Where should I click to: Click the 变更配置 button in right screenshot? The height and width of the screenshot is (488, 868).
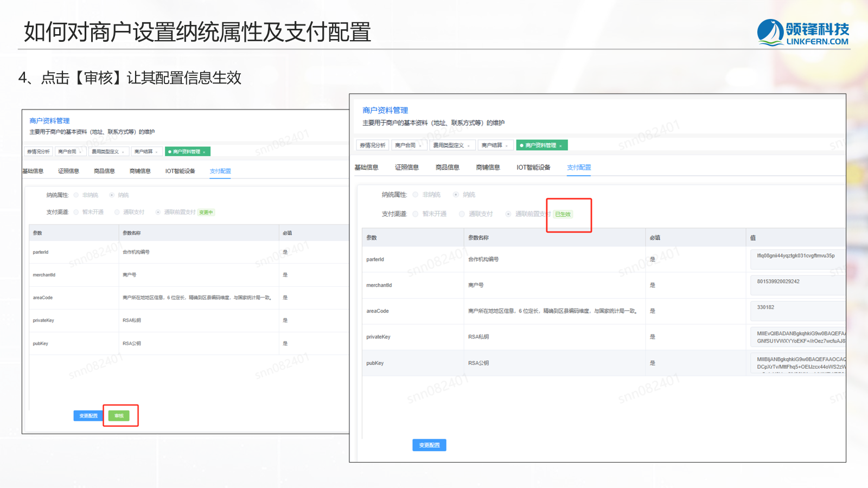point(429,445)
